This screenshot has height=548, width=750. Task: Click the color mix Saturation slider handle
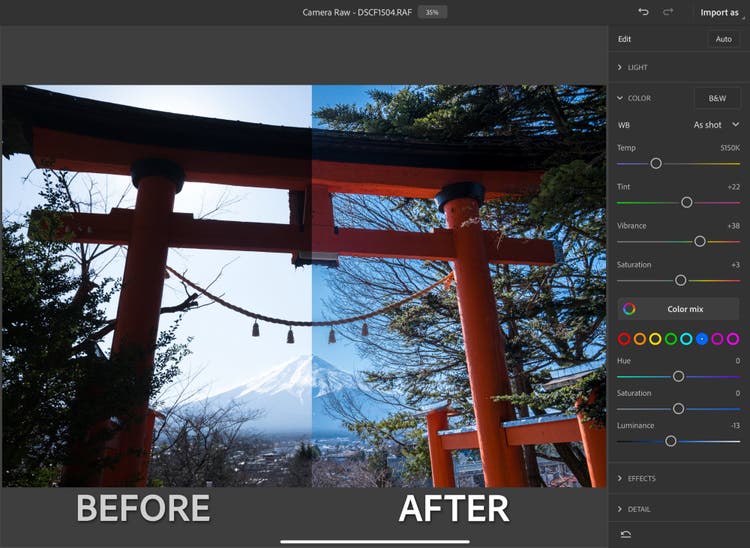[x=678, y=409]
